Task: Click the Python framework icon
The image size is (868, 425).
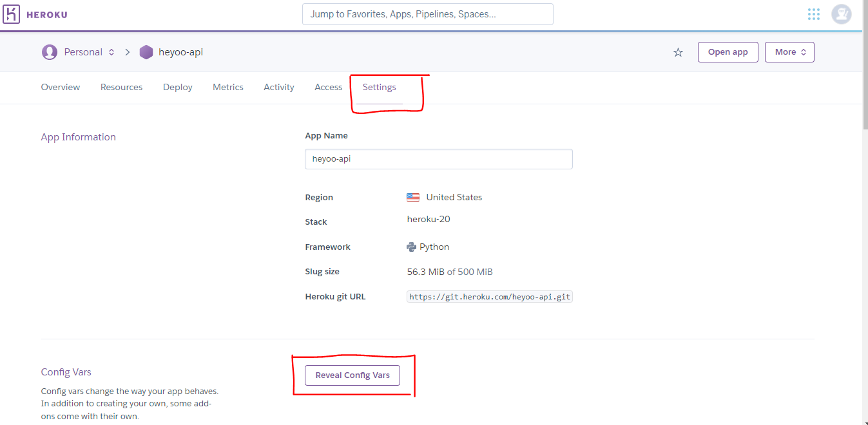Action: tap(411, 247)
